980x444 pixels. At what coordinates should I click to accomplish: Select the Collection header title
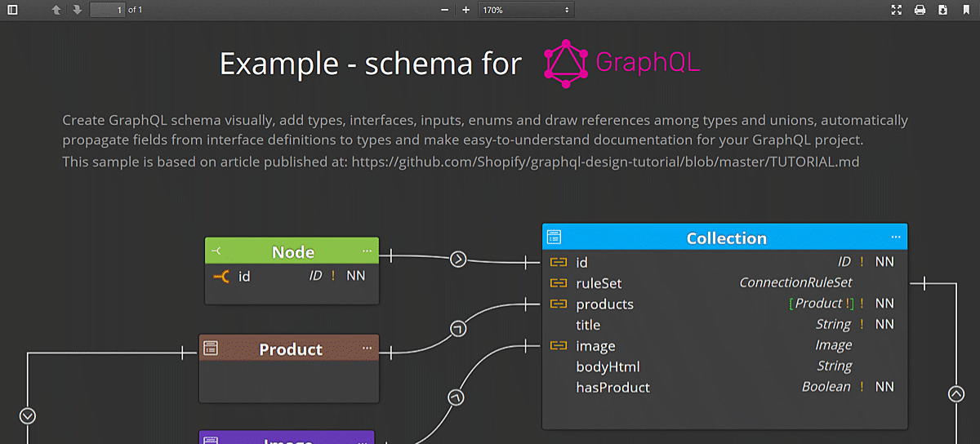click(726, 238)
